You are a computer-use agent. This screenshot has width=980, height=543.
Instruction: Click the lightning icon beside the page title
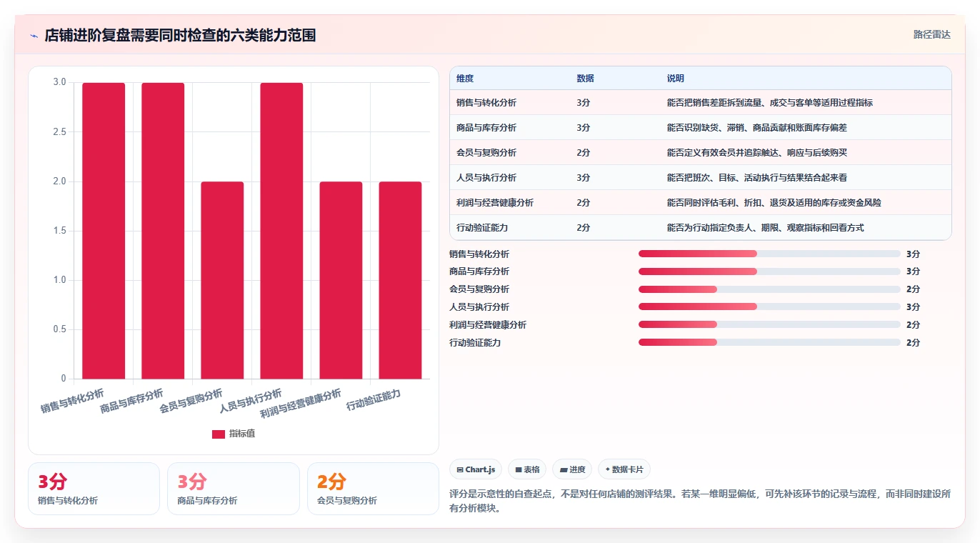[34, 35]
